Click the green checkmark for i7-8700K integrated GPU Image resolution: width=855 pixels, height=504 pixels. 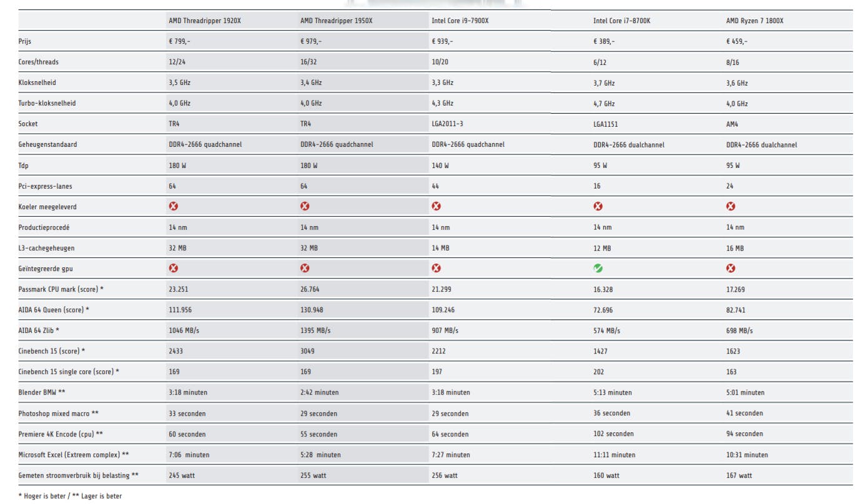(x=598, y=268)
